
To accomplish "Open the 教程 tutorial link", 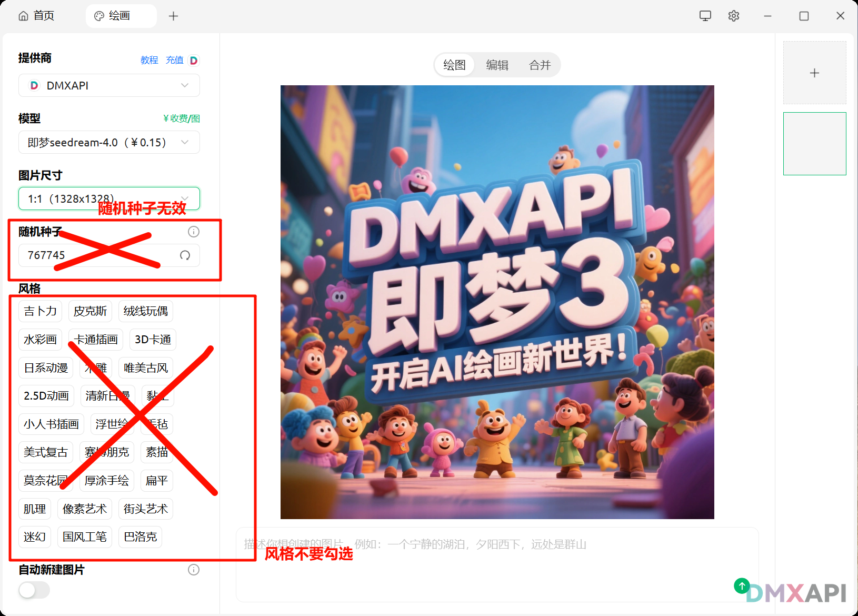I will coord(149,60).
